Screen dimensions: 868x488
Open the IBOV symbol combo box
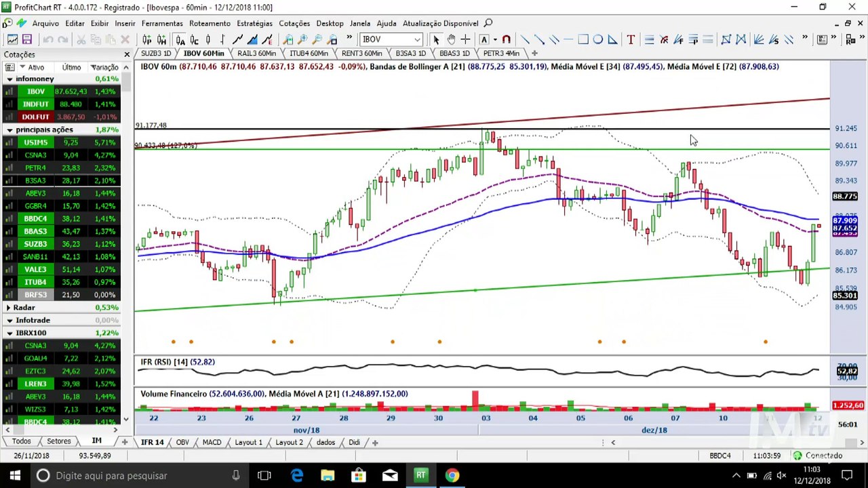pos(392,39)
